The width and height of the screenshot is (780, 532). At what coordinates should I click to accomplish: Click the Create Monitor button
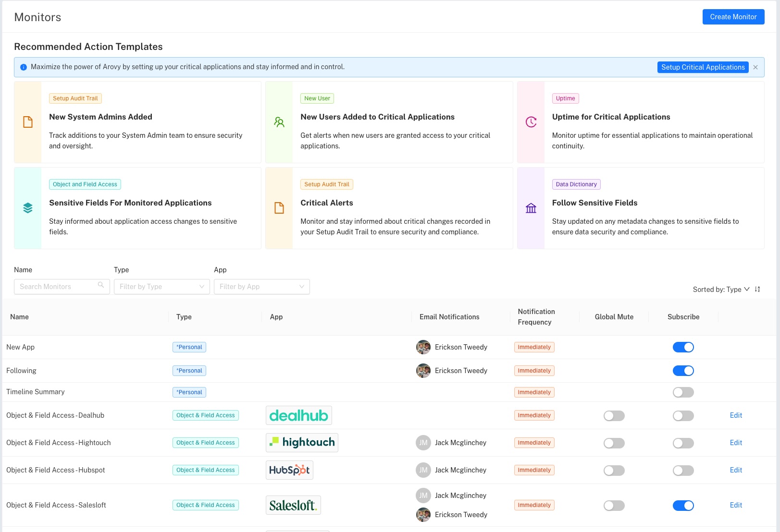[733, 17]
